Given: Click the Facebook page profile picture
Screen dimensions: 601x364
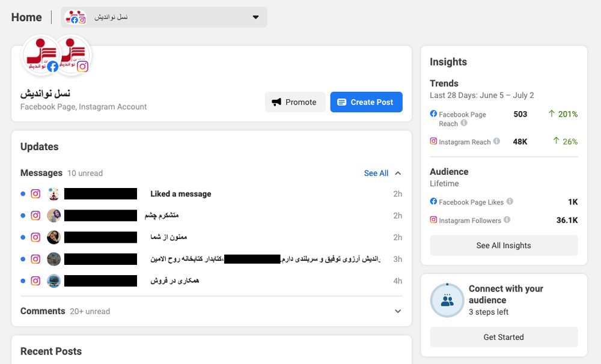Looking at the screenshot, I should (x=40, y=55).
